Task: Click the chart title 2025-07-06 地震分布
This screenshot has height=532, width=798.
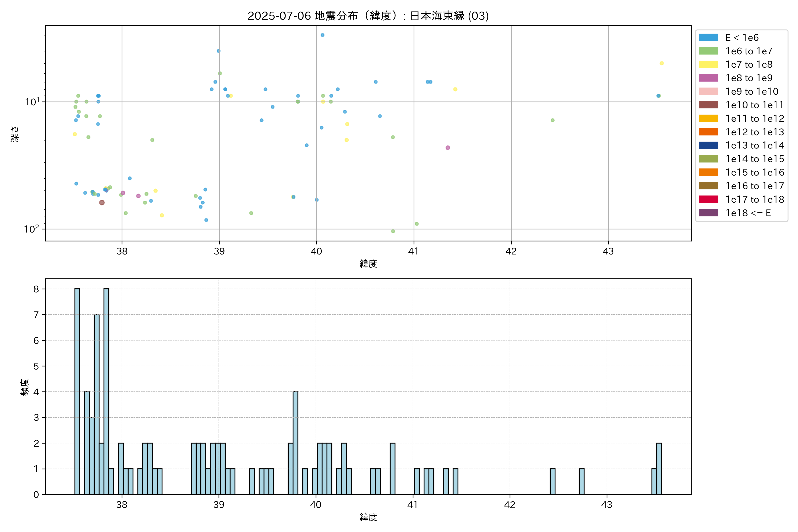Action: [368, 16]
